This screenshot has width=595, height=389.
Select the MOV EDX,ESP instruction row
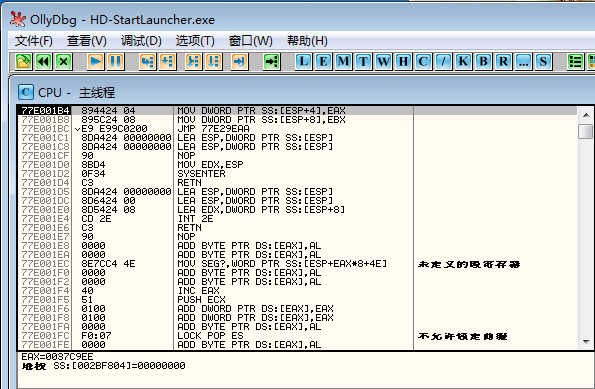(x=297, y=165)
